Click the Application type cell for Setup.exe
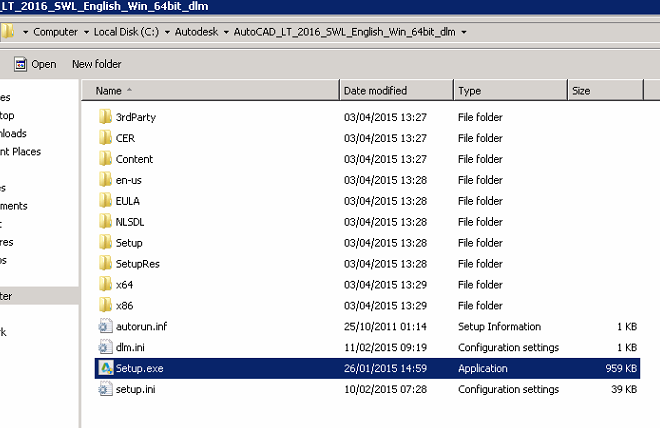The image size is (660, 428). tap(483, 369)
